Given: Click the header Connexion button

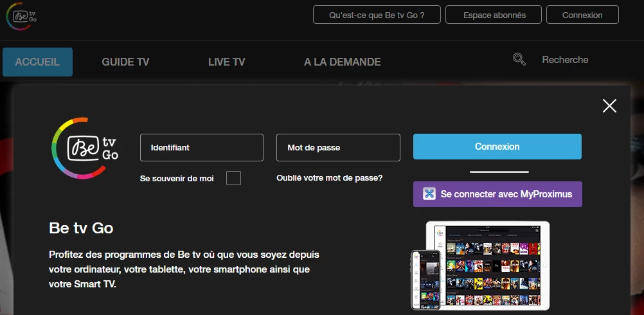Looking at the screenshot, I should coord(582,15).
